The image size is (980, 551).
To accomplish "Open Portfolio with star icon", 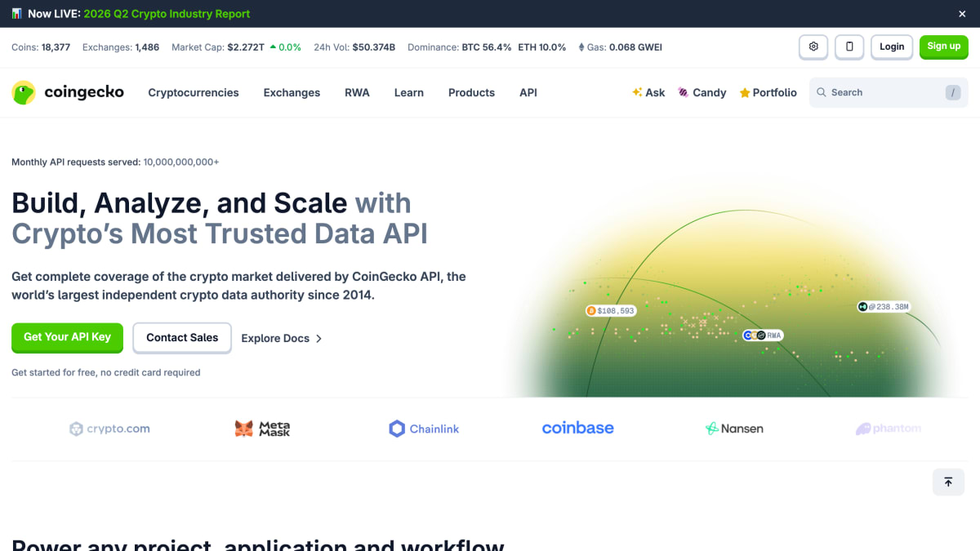I will [x=768, y=93].
